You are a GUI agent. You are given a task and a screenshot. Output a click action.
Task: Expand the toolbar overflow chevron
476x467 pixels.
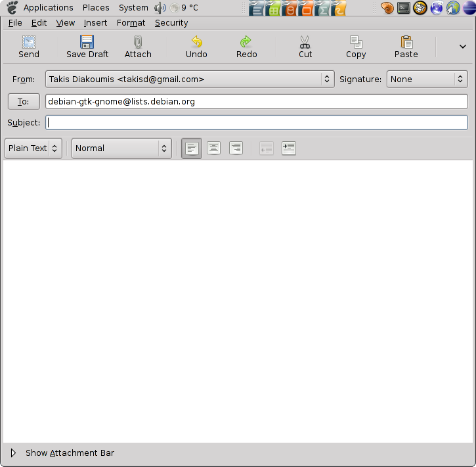coord(463,47)
